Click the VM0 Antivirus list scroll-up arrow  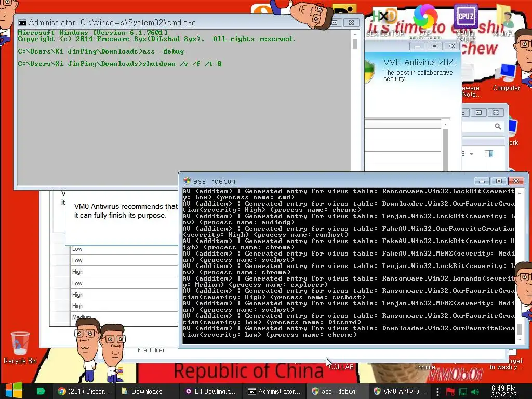click(x=445, y=125)
